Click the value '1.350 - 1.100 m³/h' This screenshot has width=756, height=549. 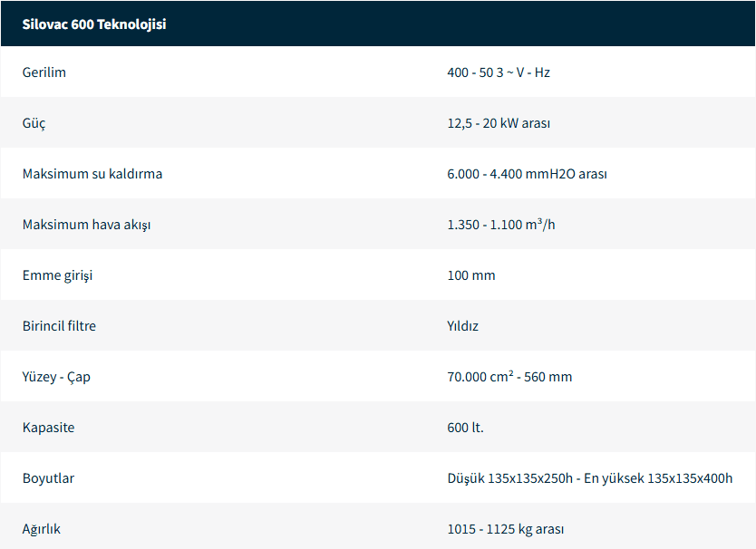tap(501, 225)
